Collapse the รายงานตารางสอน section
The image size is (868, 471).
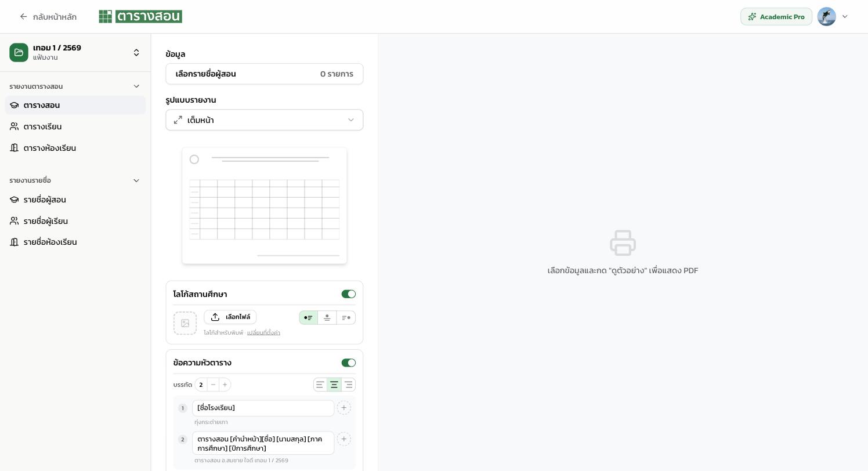(x=136, y=86)
